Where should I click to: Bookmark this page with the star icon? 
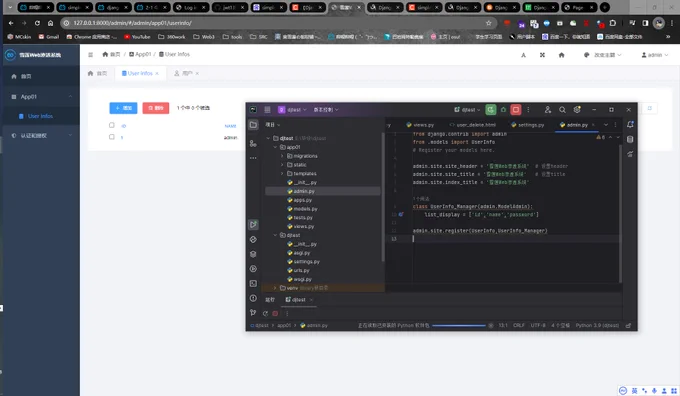tap(489, 23)
